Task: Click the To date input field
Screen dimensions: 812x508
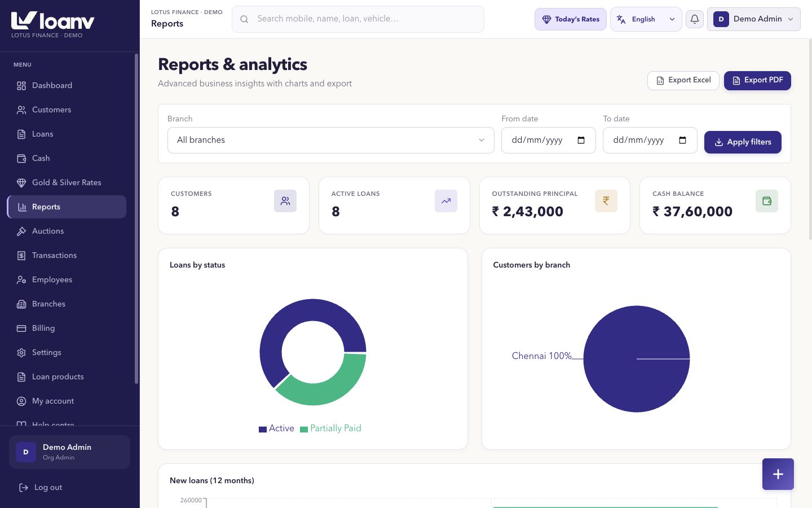Action: coord(650,140)
